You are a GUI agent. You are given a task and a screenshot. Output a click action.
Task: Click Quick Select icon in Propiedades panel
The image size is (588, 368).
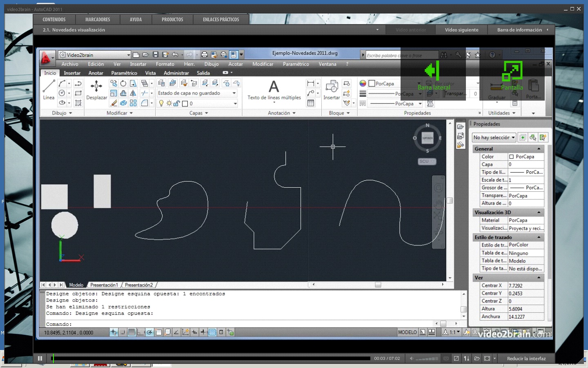click(543, 137)
